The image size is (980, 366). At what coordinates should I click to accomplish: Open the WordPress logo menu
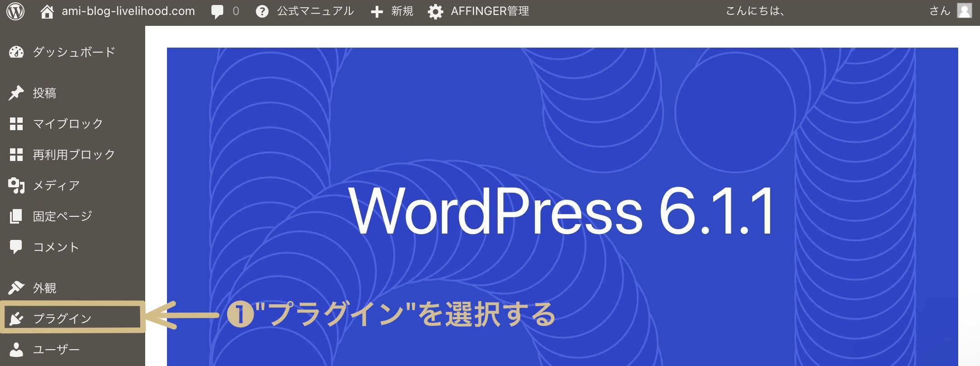(x=16, y=11)
